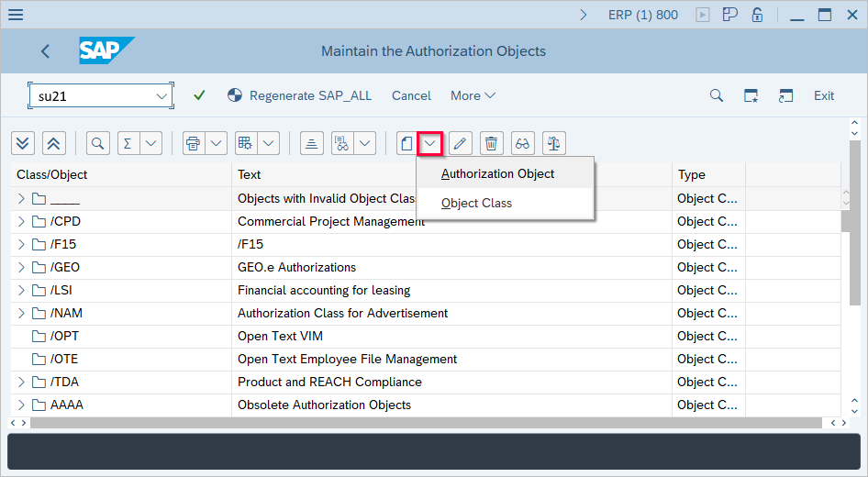
Task: Click the Sigma total icon
Action: click(x=128, y=143)
